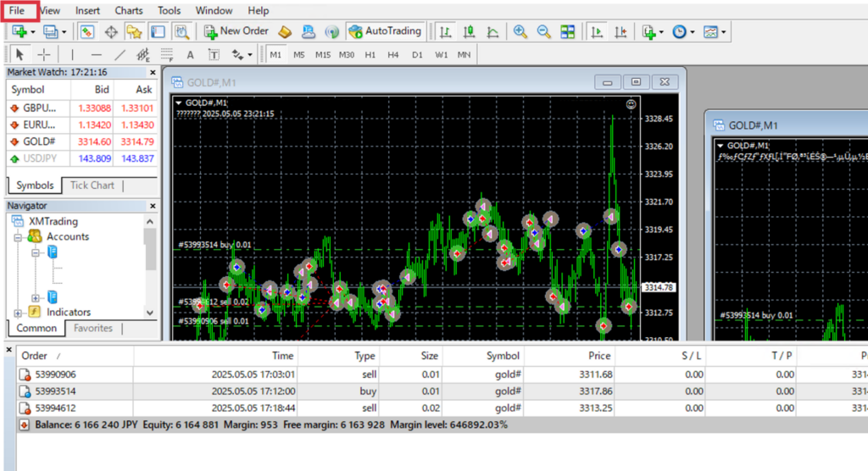Expand the Profiles dropdown arrow
This screenshot has height=471, width=868.
tap(64, 32)
